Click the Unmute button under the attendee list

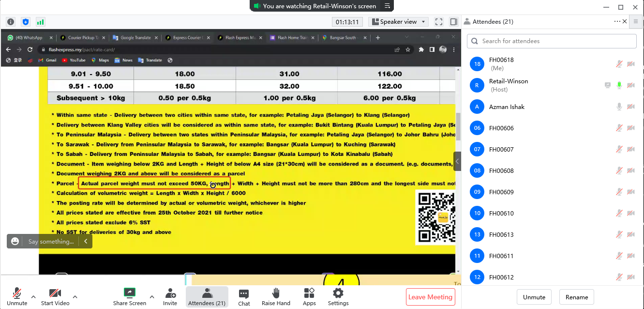coord(534,297)
